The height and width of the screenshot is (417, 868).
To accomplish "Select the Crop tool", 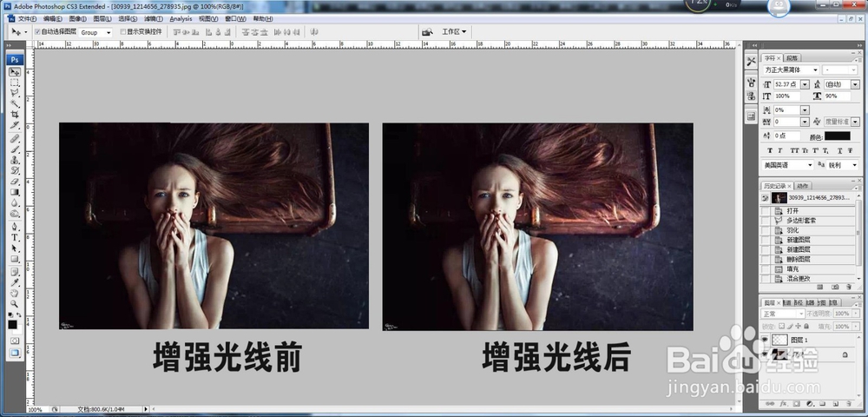I will (15, 114).
